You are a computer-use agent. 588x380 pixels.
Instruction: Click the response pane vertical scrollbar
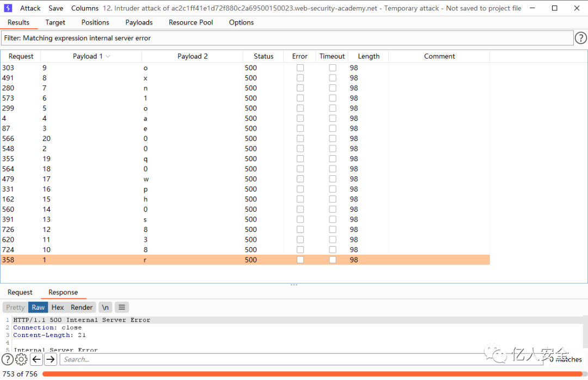point(585,332)
